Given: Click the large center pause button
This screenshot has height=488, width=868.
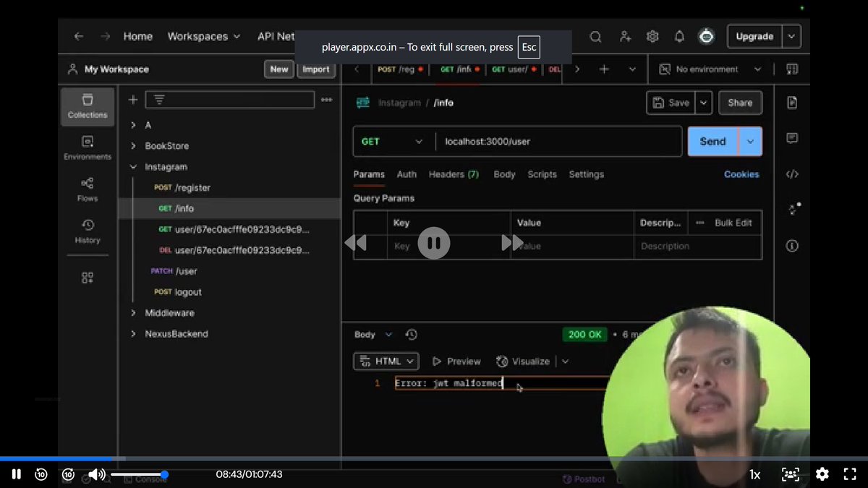Looking at the screenshot, I should [x=434, y=243].
